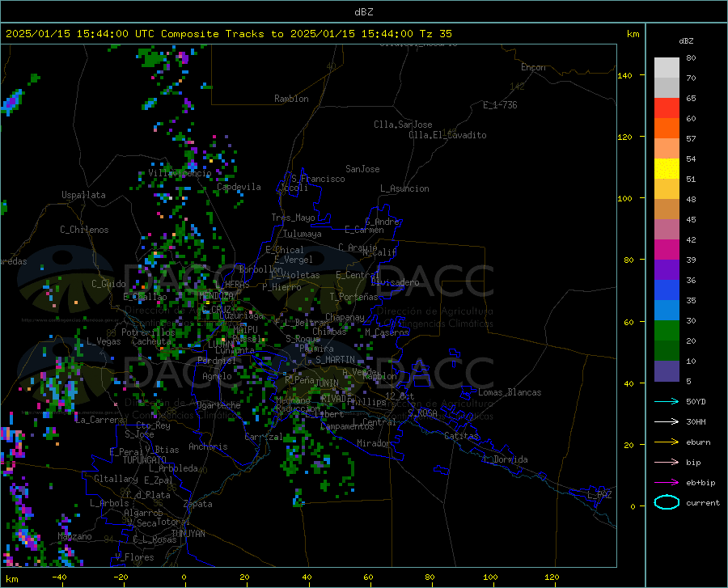Click the Lomas_Blancas place label

click(510, 392)
